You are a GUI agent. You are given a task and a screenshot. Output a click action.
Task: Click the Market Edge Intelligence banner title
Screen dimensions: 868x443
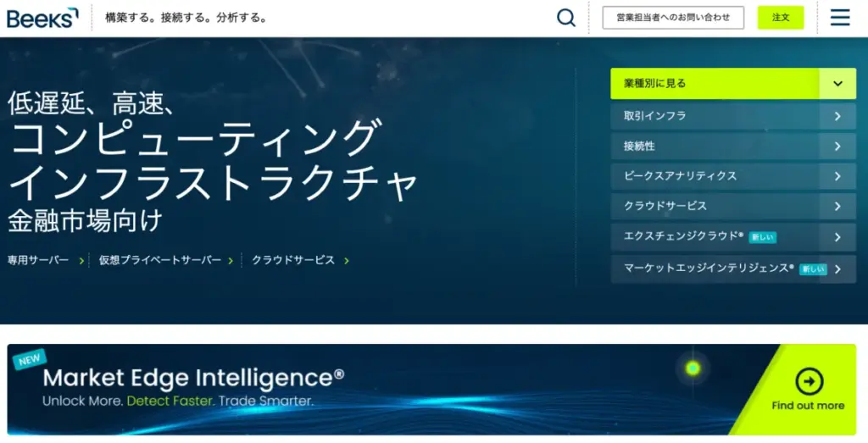coord(193,378)
